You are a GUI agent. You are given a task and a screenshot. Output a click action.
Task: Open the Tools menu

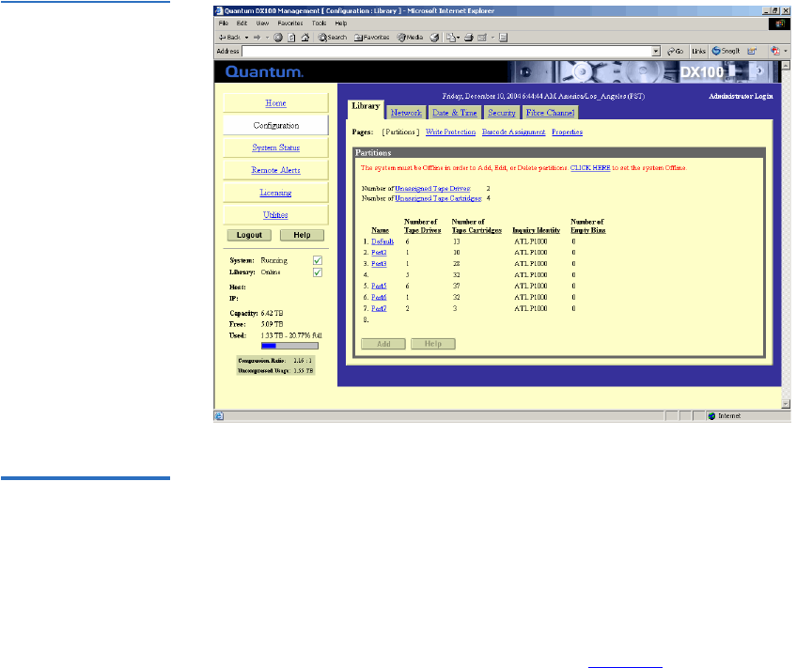(319, 23)
